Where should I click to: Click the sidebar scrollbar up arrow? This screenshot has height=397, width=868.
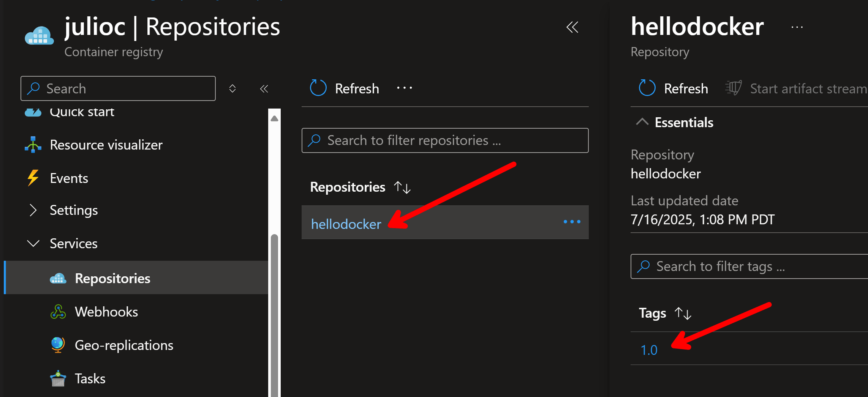(274, 118)
